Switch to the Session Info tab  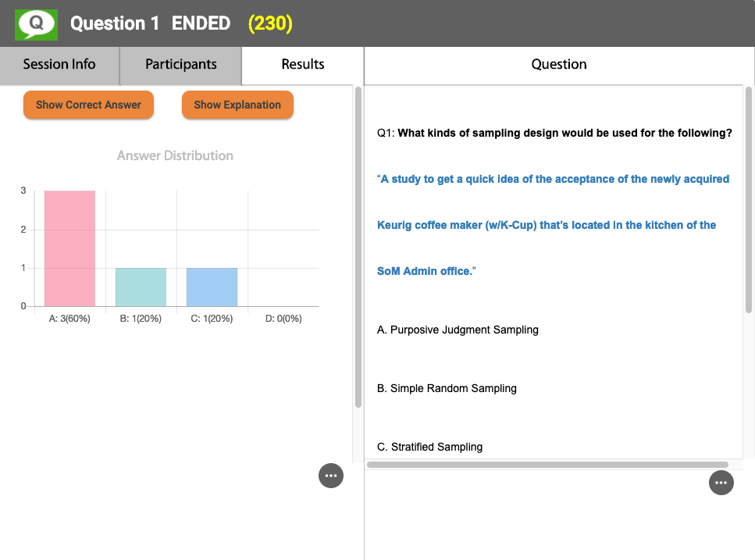click(x=59, y=65)
